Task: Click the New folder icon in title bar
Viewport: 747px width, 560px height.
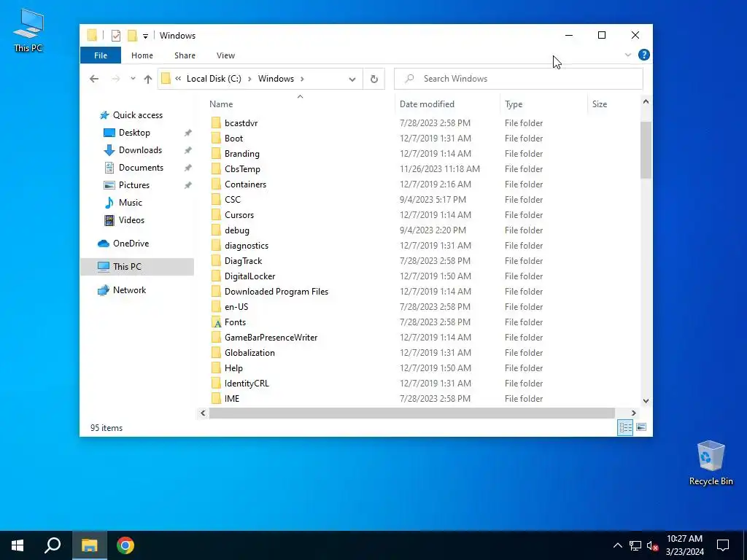Action: (x=132, y=36)
